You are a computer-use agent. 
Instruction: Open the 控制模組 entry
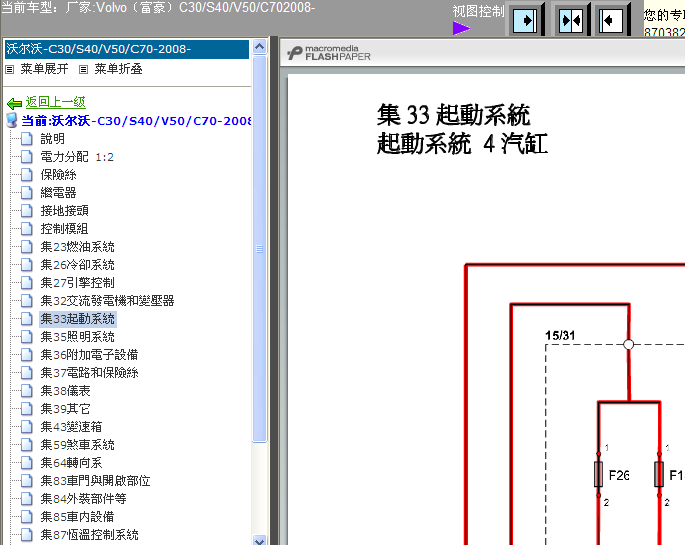(64, 228)
